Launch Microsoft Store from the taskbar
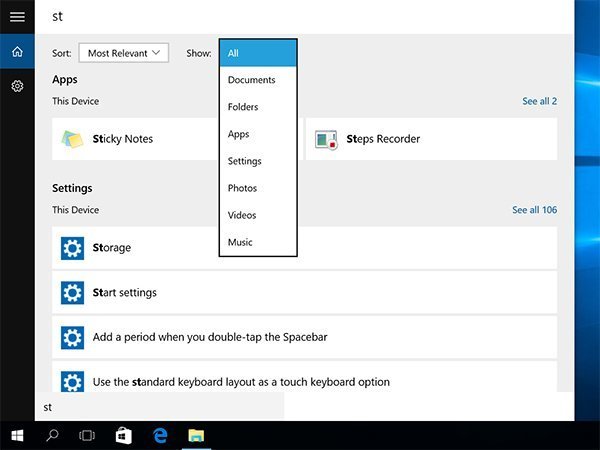600x450 pixels. click(x=124, y=435)
